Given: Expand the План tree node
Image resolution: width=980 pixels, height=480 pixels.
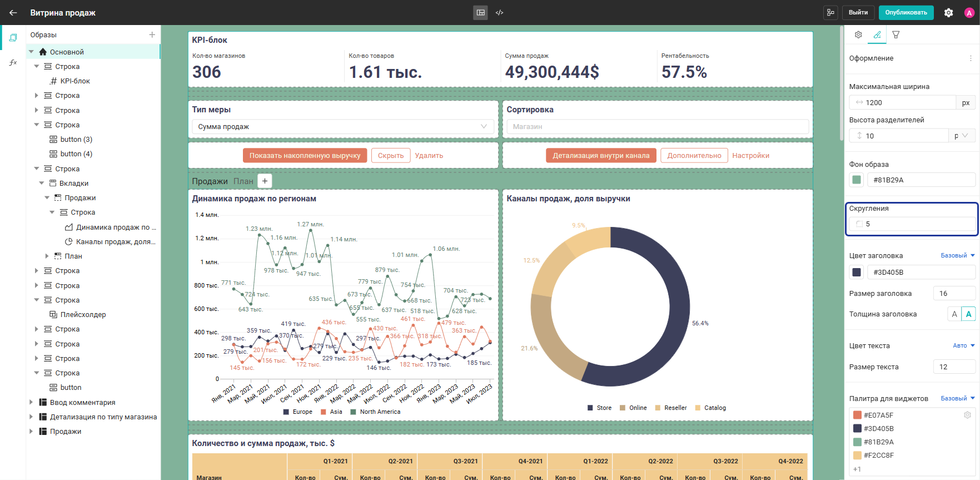Looking at the screenshot, I should (47, 256).
